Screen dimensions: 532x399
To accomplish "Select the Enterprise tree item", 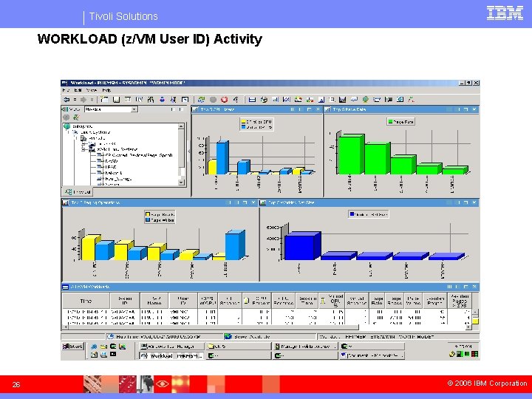I will tap(82, 126).
